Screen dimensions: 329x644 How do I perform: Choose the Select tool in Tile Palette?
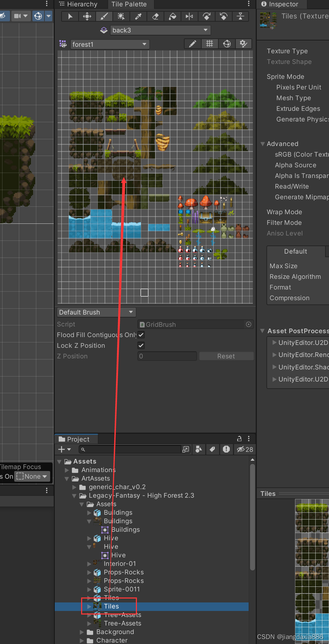(x=70, y=16)
